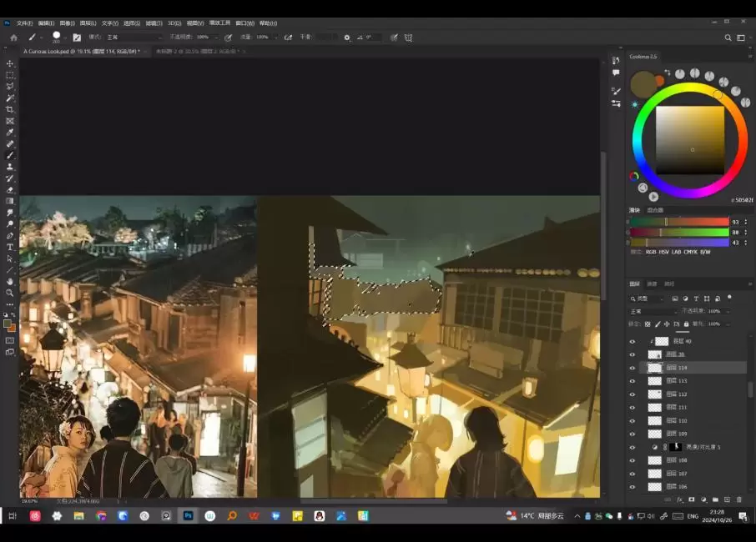Open the brush mode dropdown 正常
This screenshot has width=756, height=542.
click(x=134, y=37)
